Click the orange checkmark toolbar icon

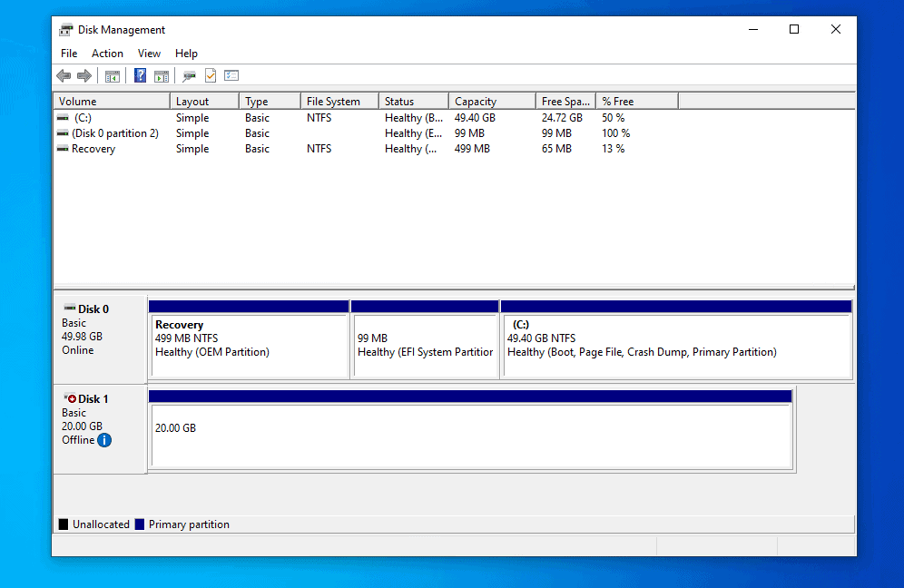(211, 75)
